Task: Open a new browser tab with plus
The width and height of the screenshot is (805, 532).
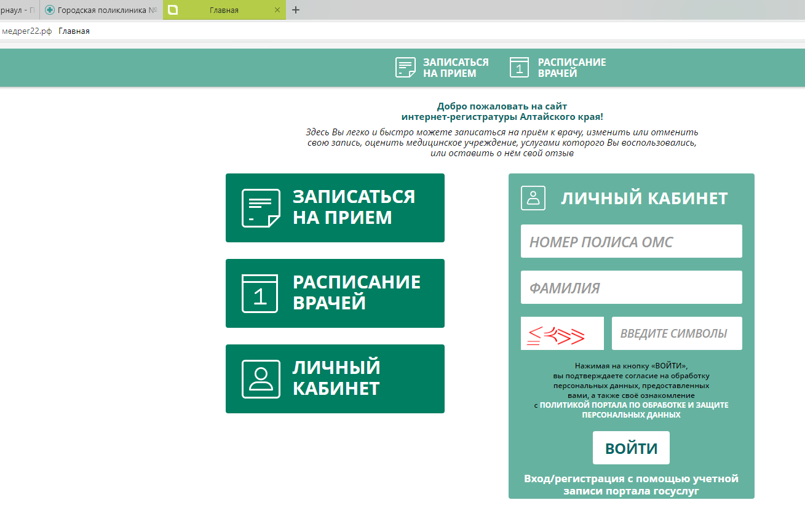Action: point(296,10)
